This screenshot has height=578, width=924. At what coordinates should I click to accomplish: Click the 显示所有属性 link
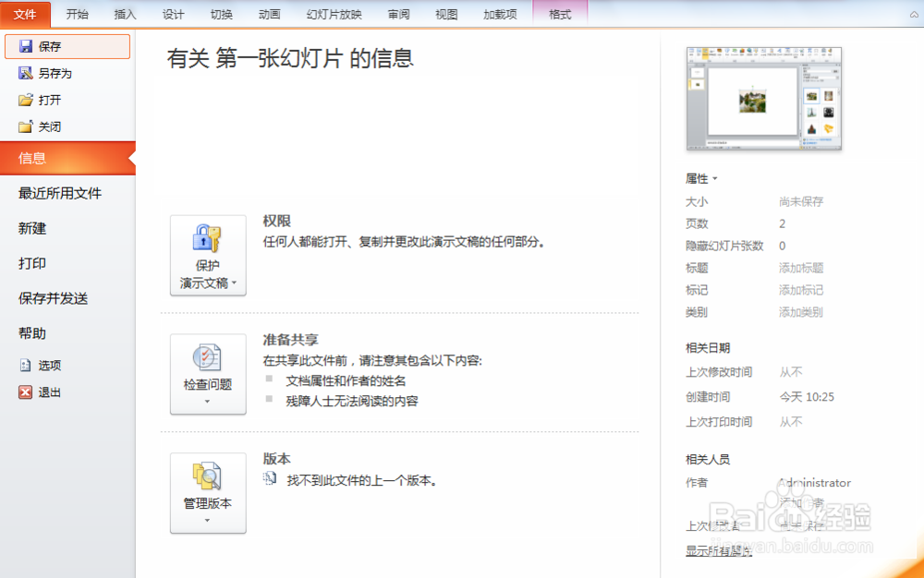click(x=719, y=549)
